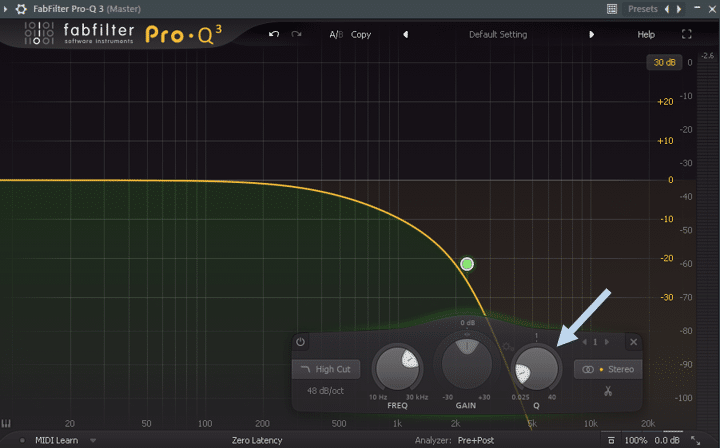Load previous preset with left arrow
This screenshot has width=720, height=448.
point(405,34)
